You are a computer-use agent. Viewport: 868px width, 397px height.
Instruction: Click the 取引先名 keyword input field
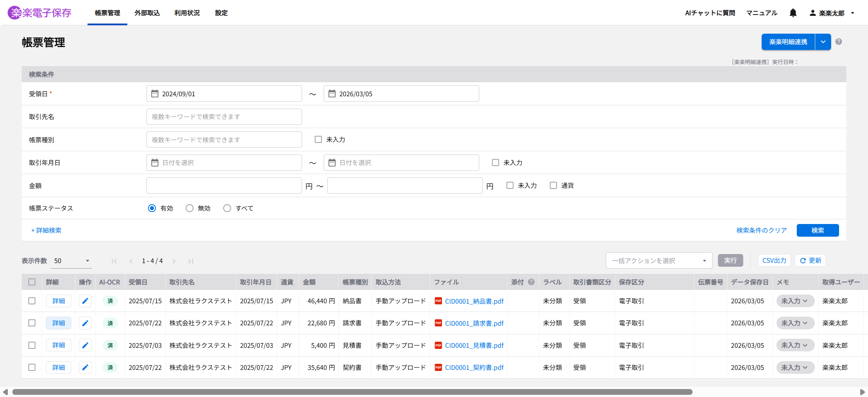(224, 117)
